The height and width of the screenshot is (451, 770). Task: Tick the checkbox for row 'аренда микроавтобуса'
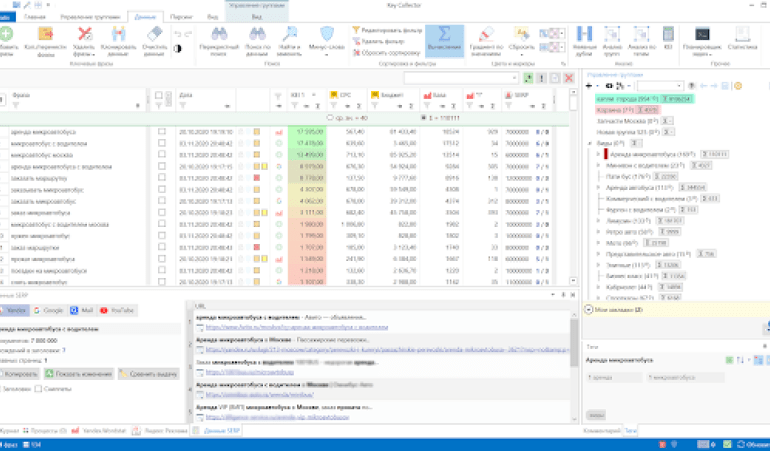[x=162, y=132]
